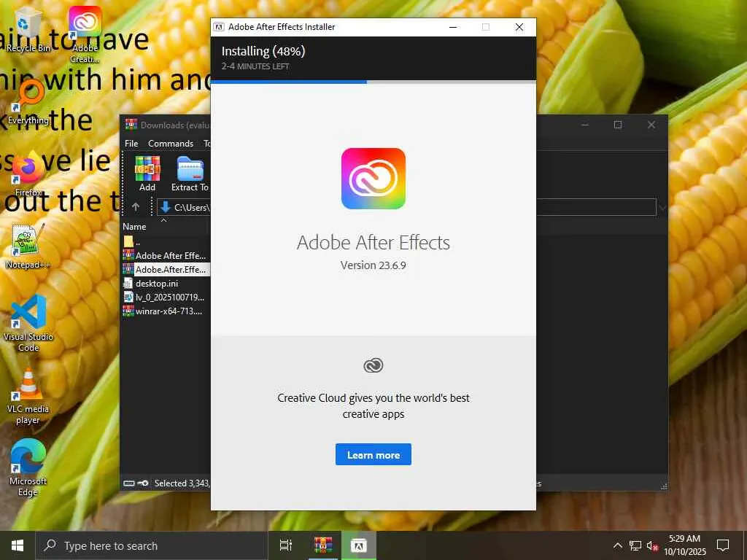
Task: Open the taskbar clock and date
Action: [x=685, y=545]
